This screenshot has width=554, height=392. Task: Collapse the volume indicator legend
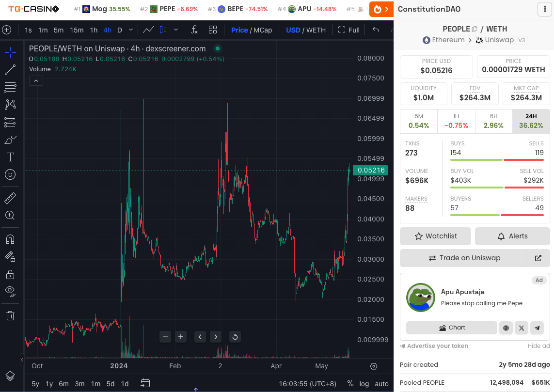[36, 81]
